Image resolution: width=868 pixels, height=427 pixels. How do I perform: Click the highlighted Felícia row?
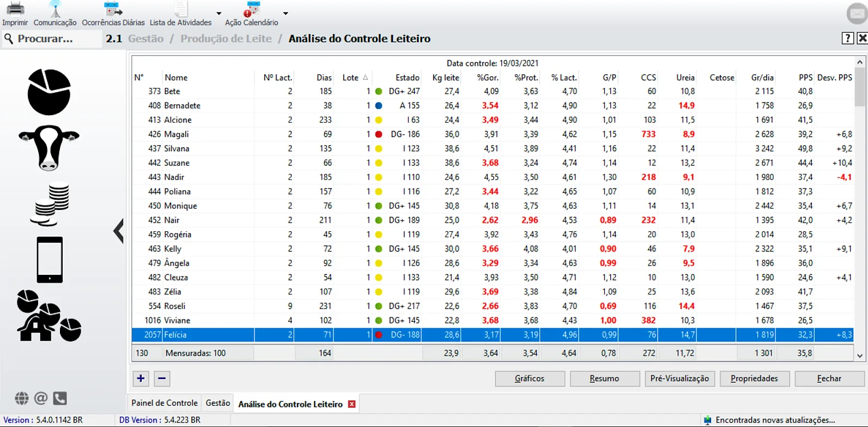[x=493, y=335]
